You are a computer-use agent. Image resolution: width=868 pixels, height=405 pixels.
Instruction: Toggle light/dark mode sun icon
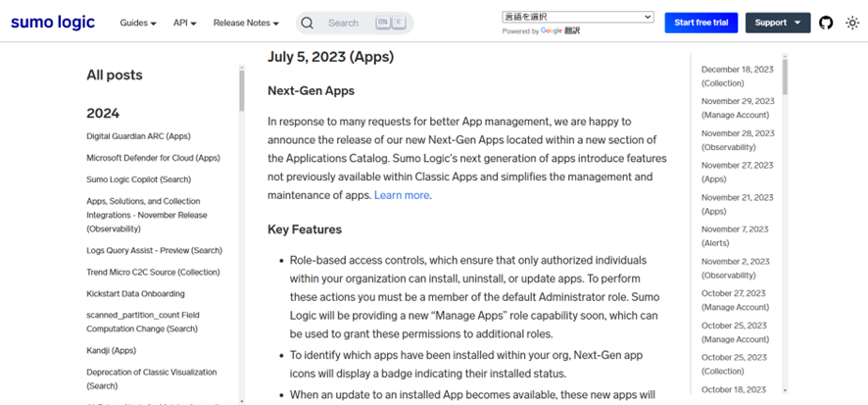(852, 23)
